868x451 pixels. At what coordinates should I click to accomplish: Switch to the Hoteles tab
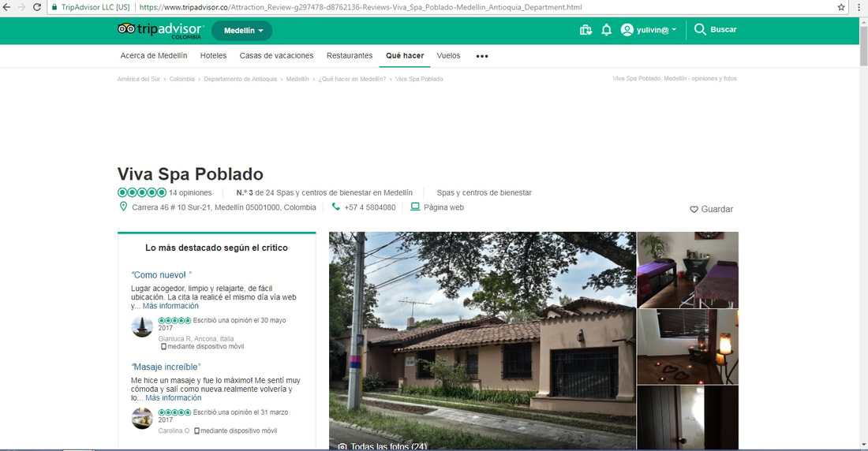(213, 56)
